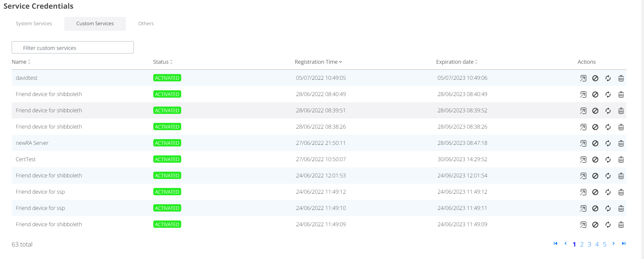Renew the CertTest credential
Viewport: 644px width, 259px height.
click(608, 160)
